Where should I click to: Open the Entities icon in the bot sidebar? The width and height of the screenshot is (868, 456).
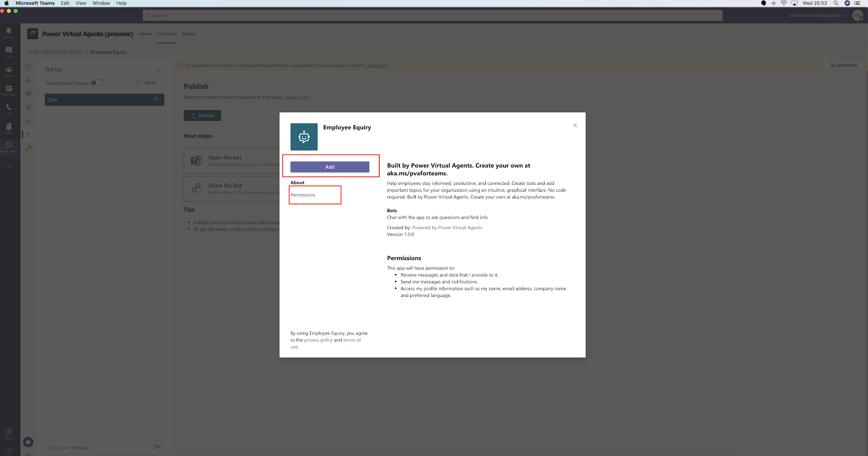[x=28, y=107]
